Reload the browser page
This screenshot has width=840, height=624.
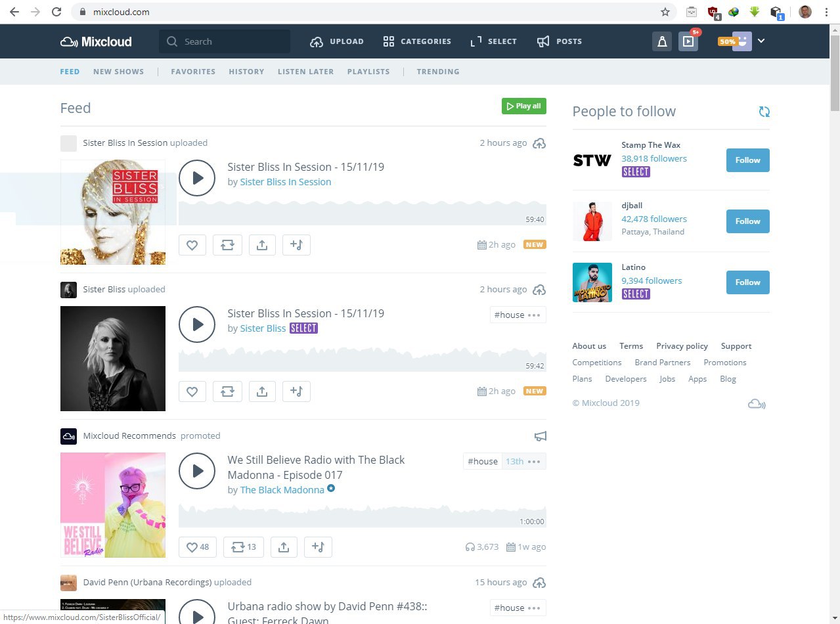(56, 12)
